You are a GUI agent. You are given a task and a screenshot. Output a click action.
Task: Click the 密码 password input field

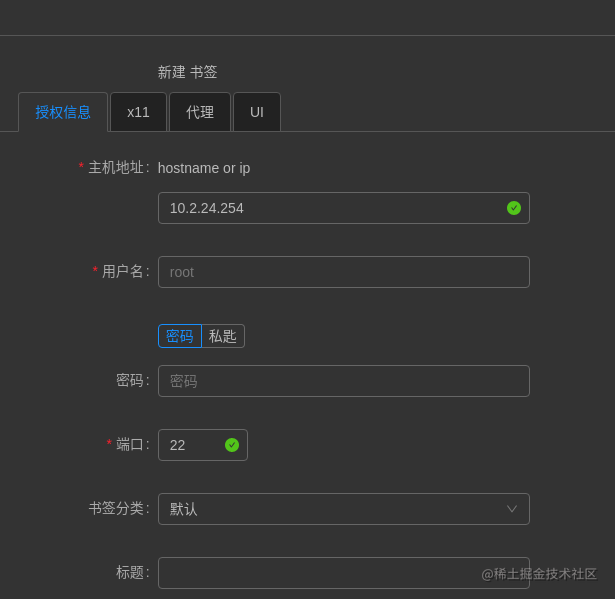343,381
